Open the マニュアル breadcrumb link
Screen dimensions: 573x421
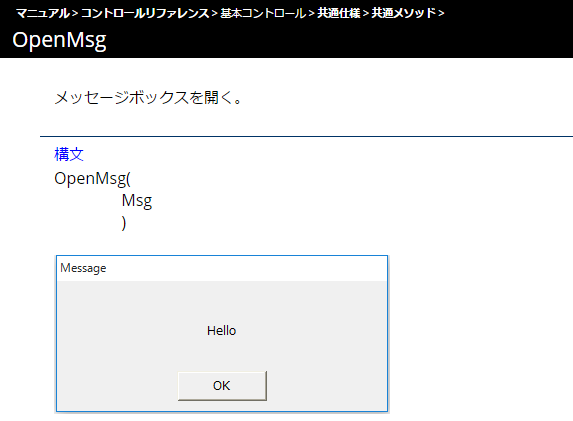tap(42, 13)
